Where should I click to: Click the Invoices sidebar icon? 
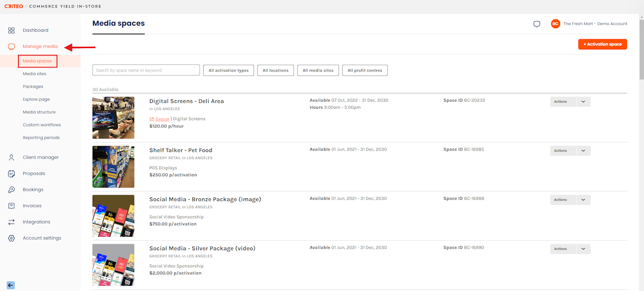click(12, 206)
